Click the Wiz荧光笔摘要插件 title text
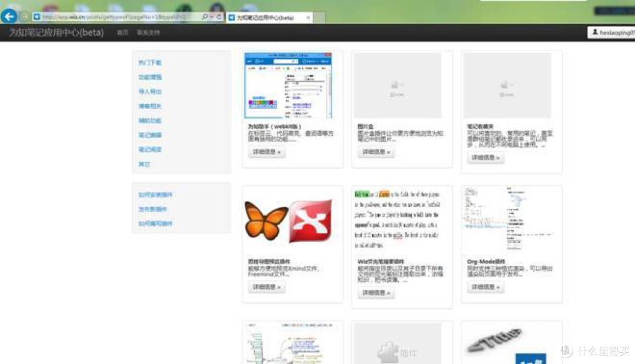This screenshot has height=364, width=635. click(x=380, y=262)
